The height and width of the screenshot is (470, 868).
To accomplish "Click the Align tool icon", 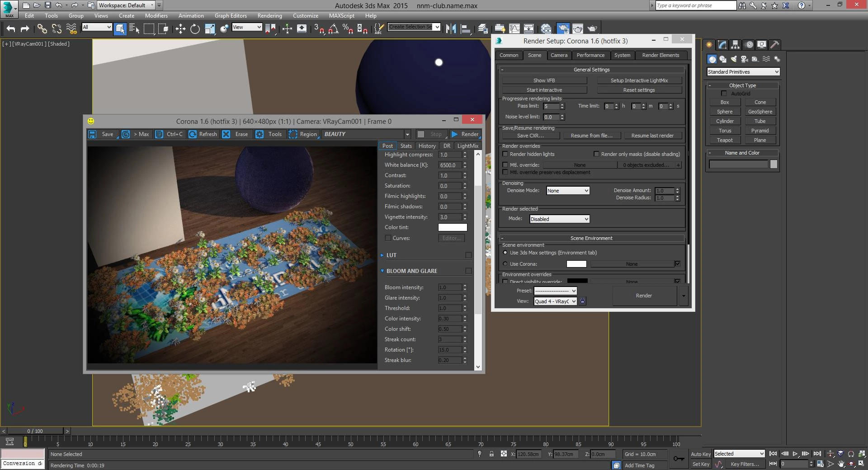I will click(466, 29).
